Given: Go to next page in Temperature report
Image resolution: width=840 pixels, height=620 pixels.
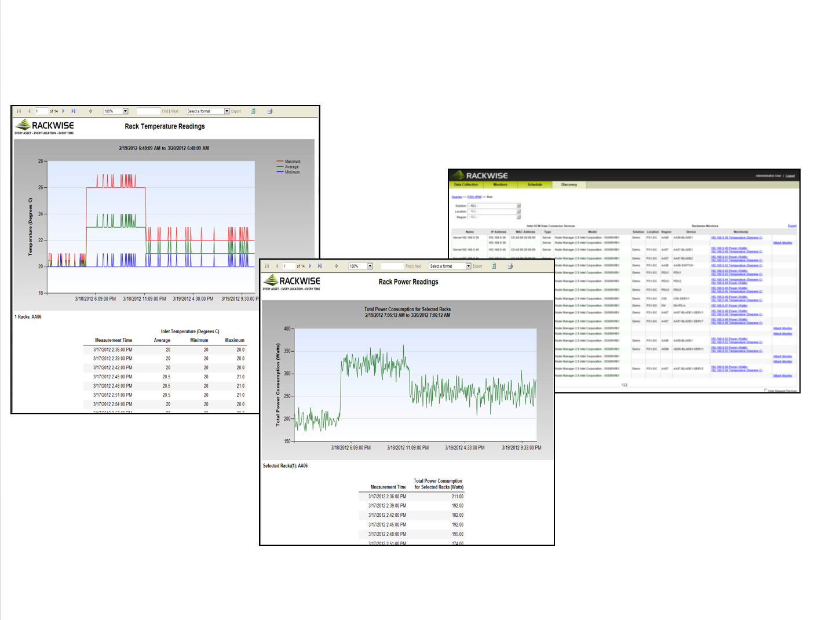Looking at the screenshot, I should pos(64,111).
